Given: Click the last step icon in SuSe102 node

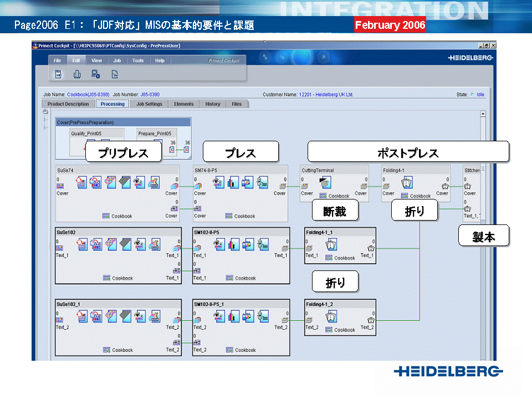Looking at the screenshot, I should tap(155, 244).
